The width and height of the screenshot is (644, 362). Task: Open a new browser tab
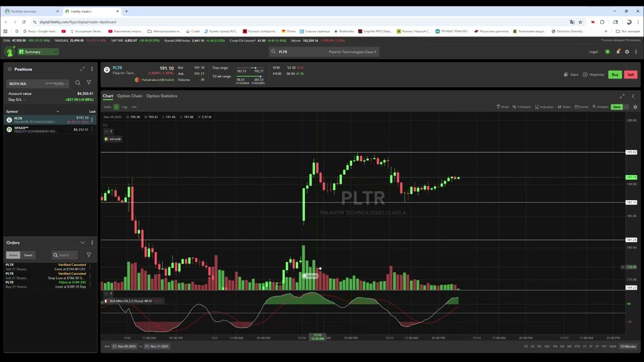coord(126,11)
